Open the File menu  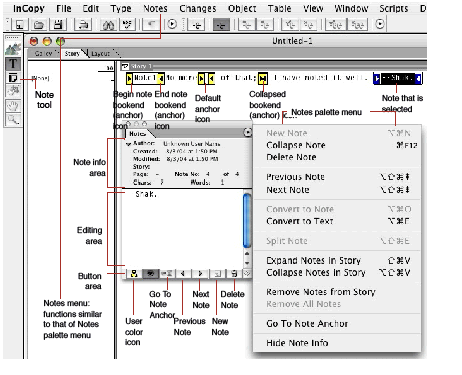[63, 8]
